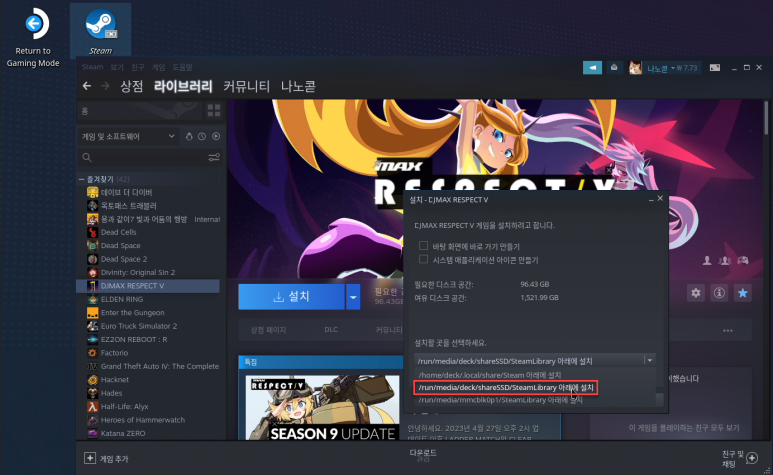This screenshot has width=773, height=475.
Task: Click 이 게임을 플레이하는 친구 모두 보기
Action: pos(684,428)
